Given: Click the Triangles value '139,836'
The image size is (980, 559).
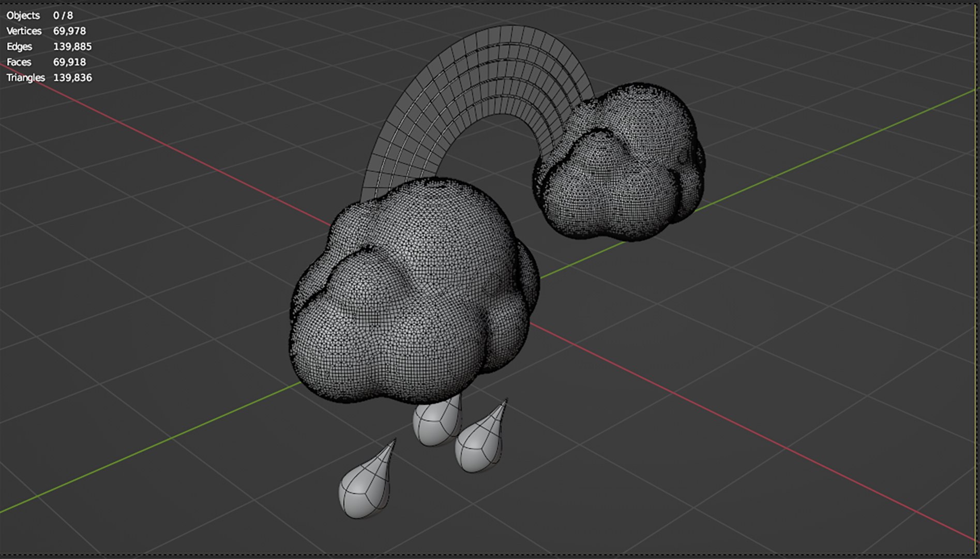Looking at the screenshot, I should point(72,78).
